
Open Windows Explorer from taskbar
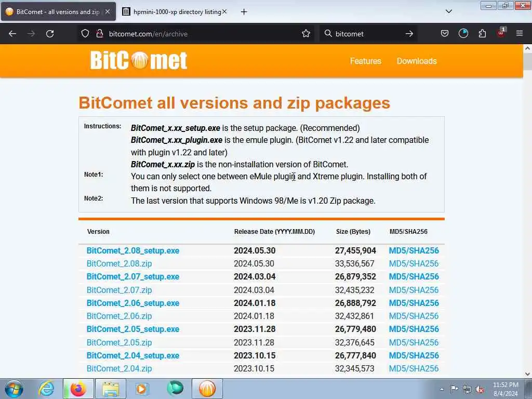point(111,389)
